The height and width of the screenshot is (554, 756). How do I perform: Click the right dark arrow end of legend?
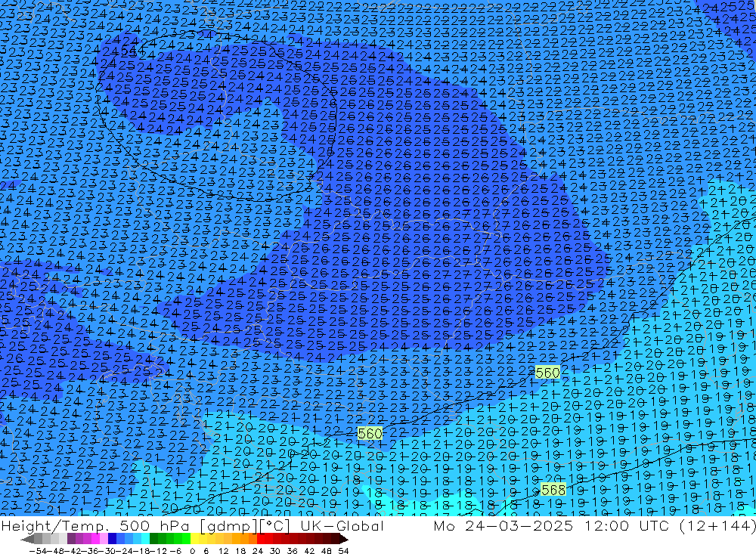[x=343, y=539]
